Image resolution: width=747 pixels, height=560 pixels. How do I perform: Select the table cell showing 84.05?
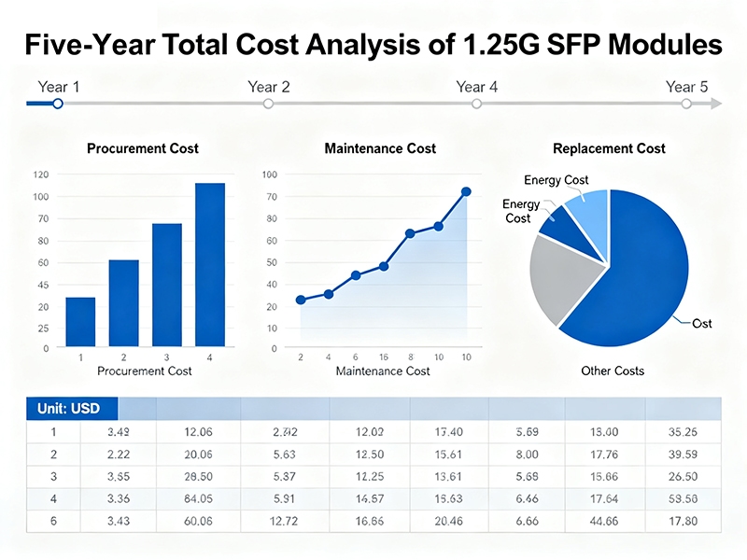coord(199,497)
